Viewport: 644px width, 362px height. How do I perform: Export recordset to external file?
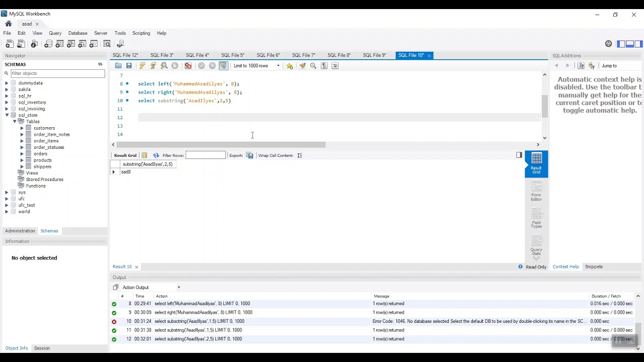tap(250, 155)
